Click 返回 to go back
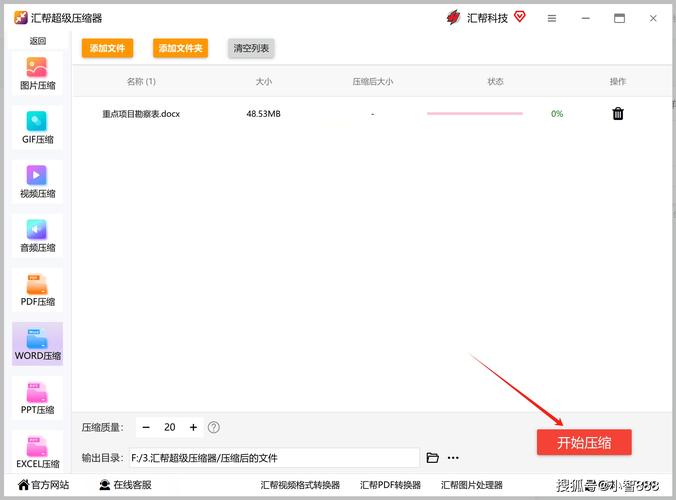676x500 pixels. pyautogui.click(x=38, y=41)
